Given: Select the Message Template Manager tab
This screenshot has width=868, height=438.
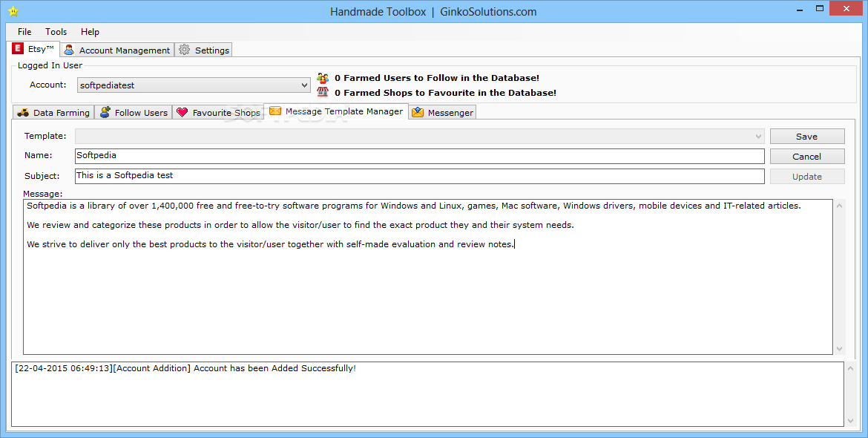Looking at the screenshot, I should (x=337, y=111).
